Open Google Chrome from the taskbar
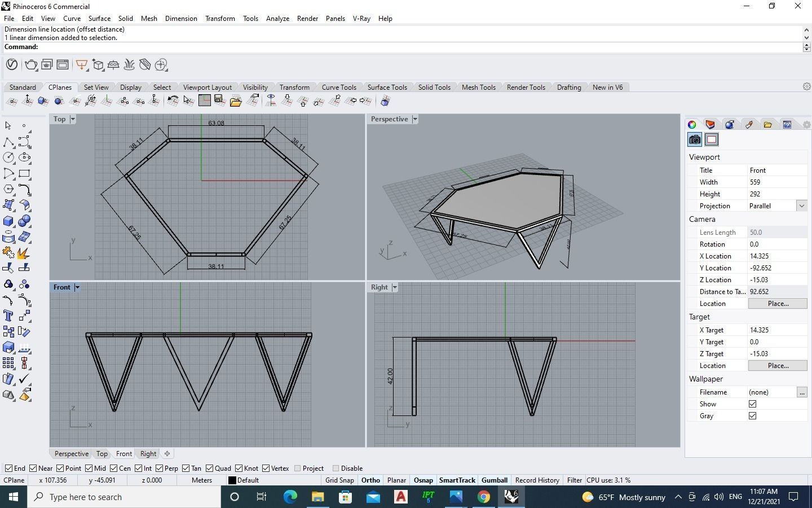This screenshot has height=508, width=812. click(484, 497)
